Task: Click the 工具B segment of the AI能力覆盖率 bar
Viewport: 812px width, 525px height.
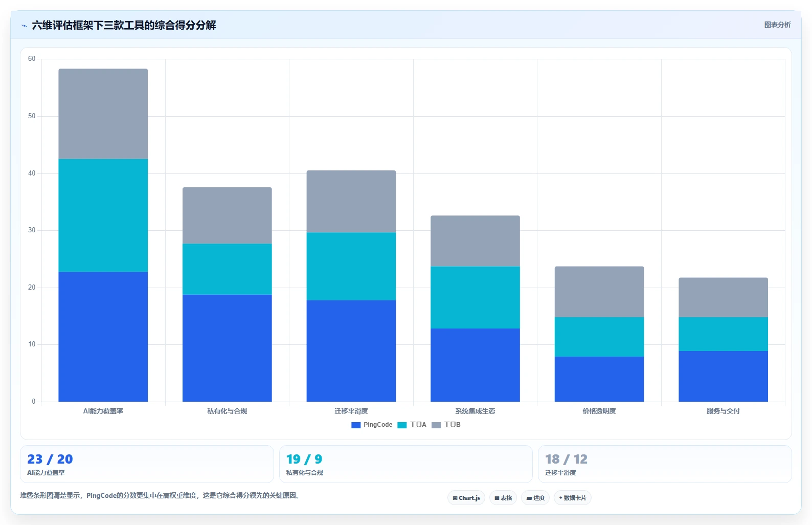Action: 103,114
